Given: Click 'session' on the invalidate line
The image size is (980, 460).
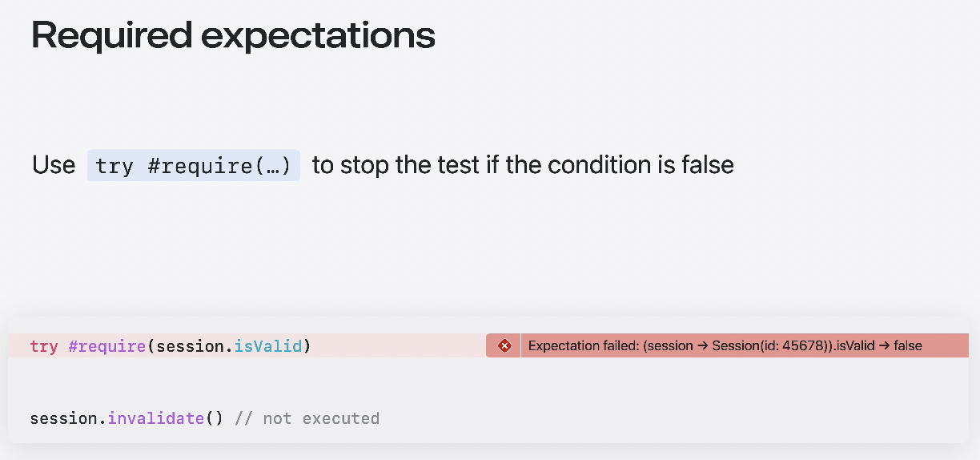Looking at the screenshot, I should coord(66,418).
